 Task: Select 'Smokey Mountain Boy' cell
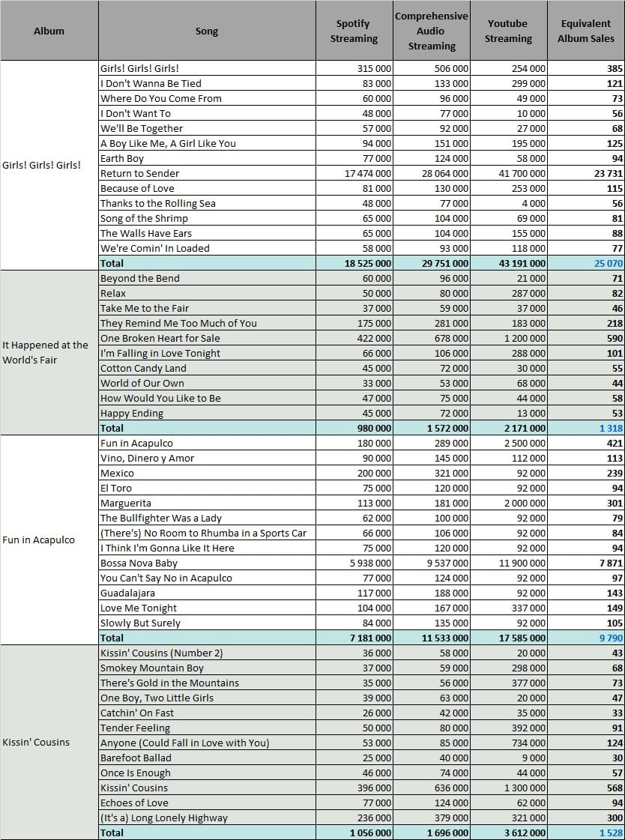tap(207, 668)
